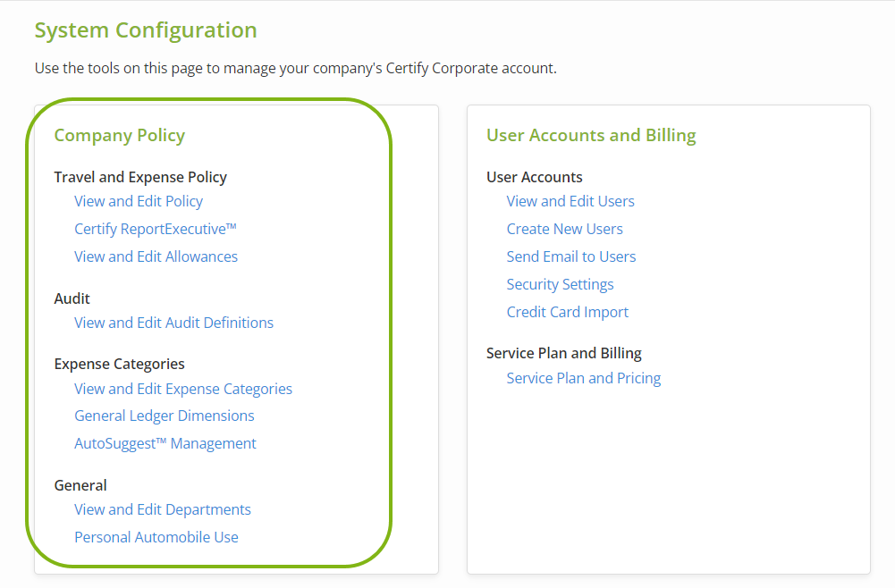Open View and Edit Expense Categories
This screenshot has height=588, width=895.
[x=182, y=389]
